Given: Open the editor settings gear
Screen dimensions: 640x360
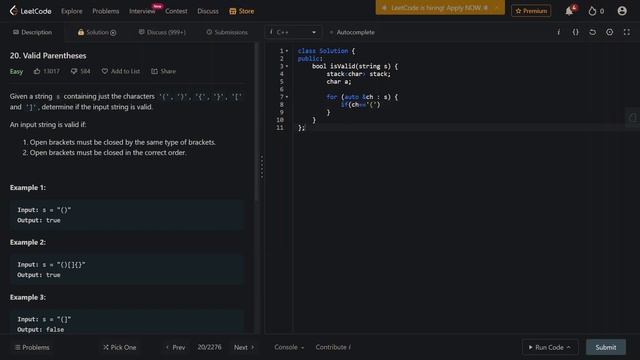Looking at the screenshot, I should (609, 32).
